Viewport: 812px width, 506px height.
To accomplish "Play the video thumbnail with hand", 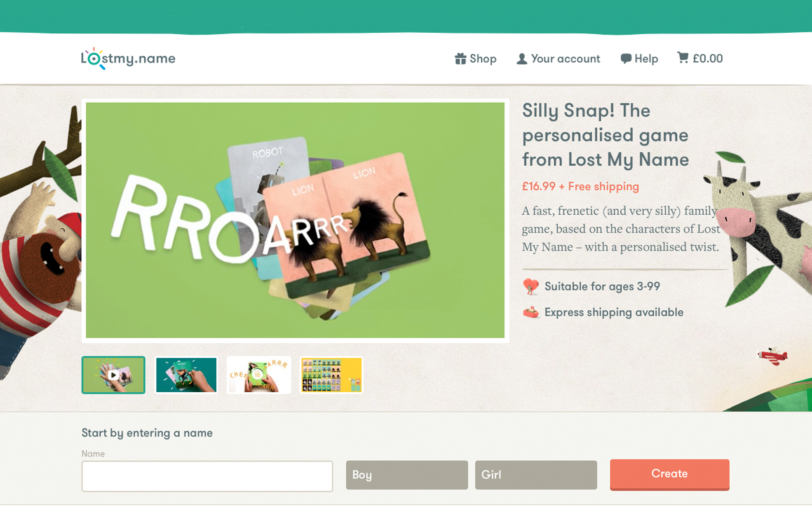I will [x=113, y=375].
